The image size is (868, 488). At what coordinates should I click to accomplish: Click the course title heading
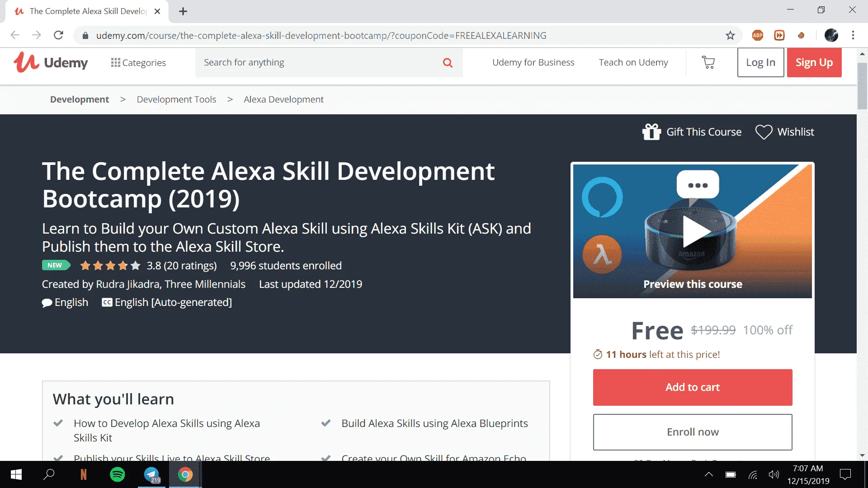click(269, 185)
